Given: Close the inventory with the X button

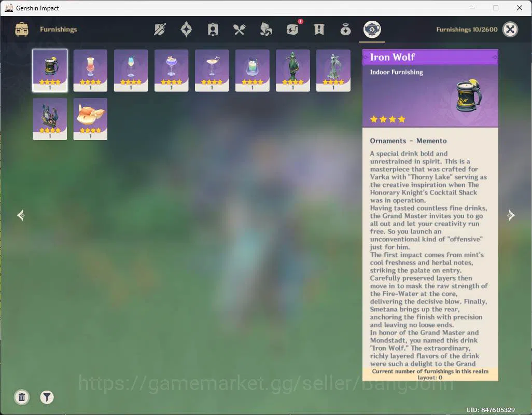Looking at the screenshot, I should (x=510, y=29).
